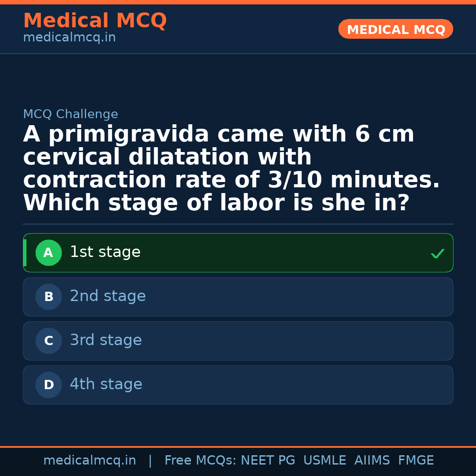
Task: Click the "MCQ Challenge" label
Action: coord(71,115)
